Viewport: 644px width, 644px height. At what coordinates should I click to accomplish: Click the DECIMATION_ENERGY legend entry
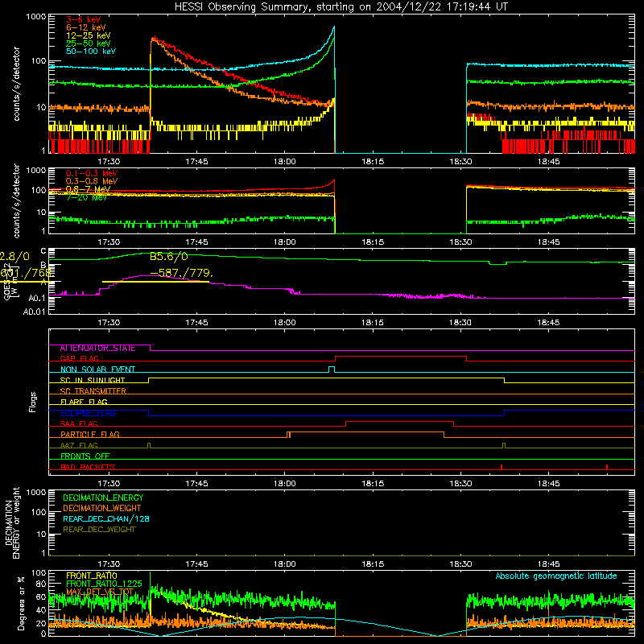pyautogui.click(x=103, y=497)
